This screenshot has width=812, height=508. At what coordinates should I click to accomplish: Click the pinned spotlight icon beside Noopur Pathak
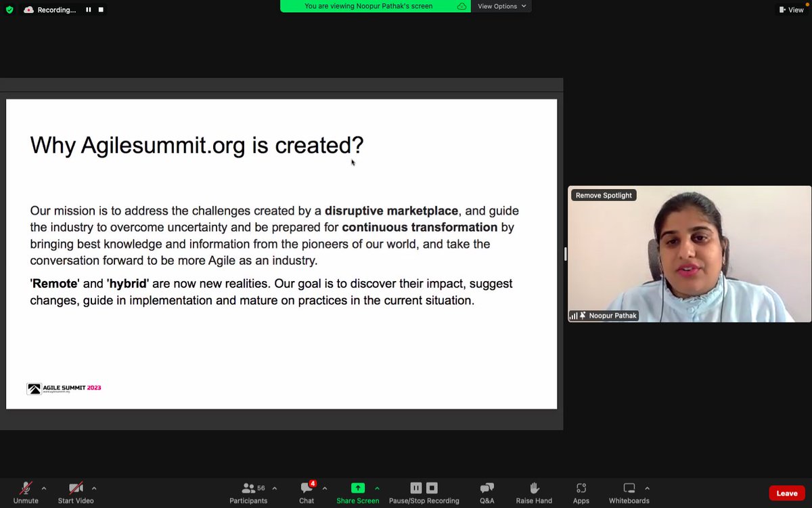(x=583, y=316)
